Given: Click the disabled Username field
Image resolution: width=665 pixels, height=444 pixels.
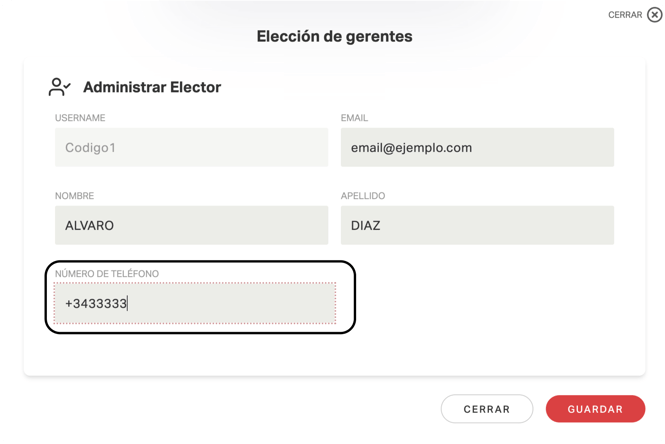Looking at the screenshot, I should (191, 147).
